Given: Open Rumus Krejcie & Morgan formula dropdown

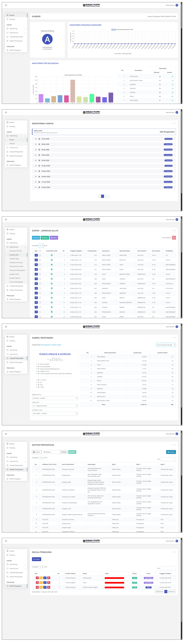Looking at the screenshot, I should click(x=166, y=345).
